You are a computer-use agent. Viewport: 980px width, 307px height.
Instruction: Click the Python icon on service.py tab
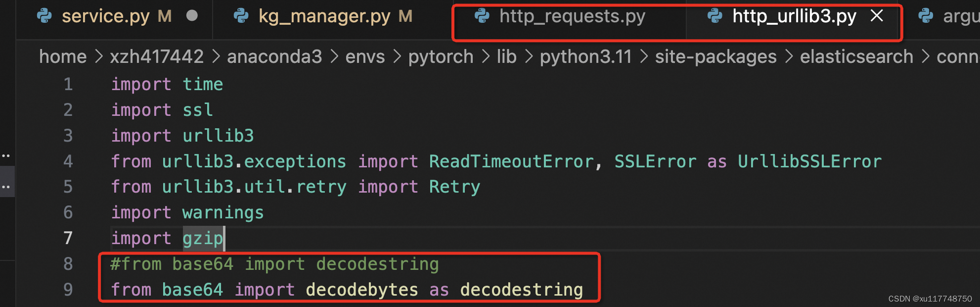45,16
